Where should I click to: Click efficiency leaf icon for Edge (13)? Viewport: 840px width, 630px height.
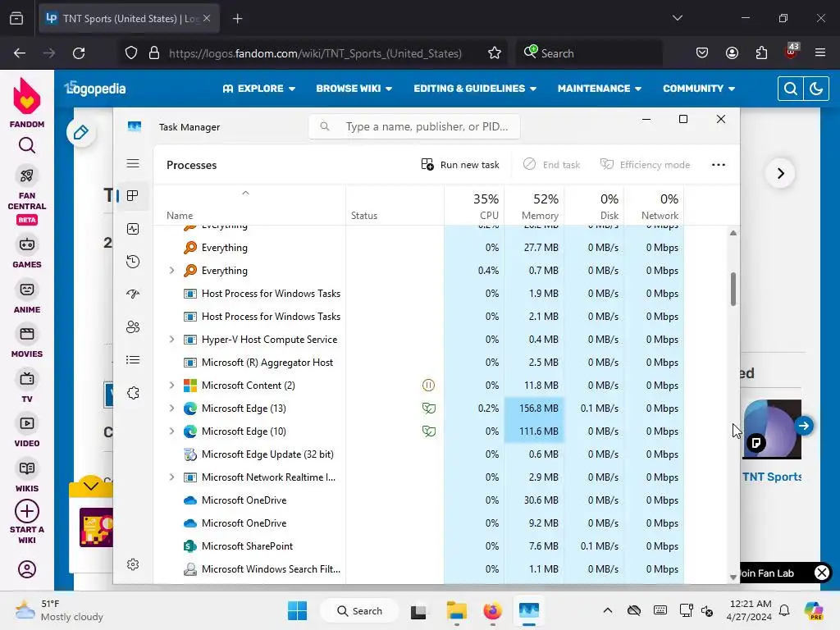click(x=428, y=409)
